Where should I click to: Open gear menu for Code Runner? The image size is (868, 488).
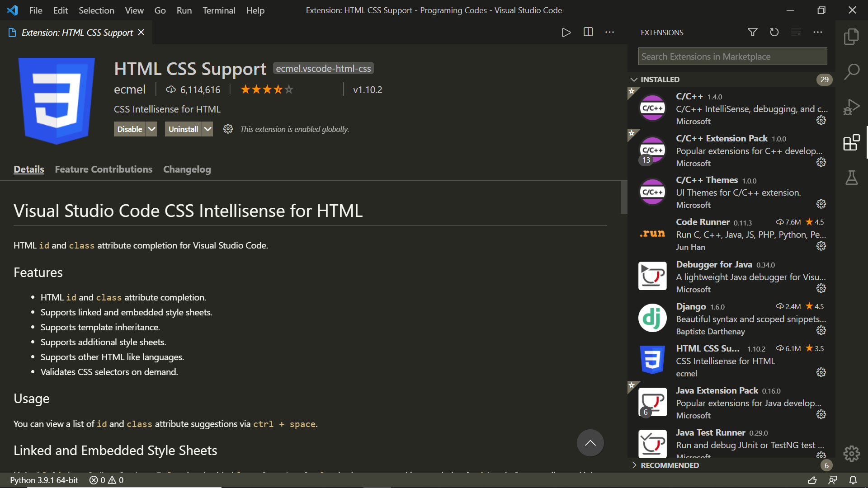point(821,246)
